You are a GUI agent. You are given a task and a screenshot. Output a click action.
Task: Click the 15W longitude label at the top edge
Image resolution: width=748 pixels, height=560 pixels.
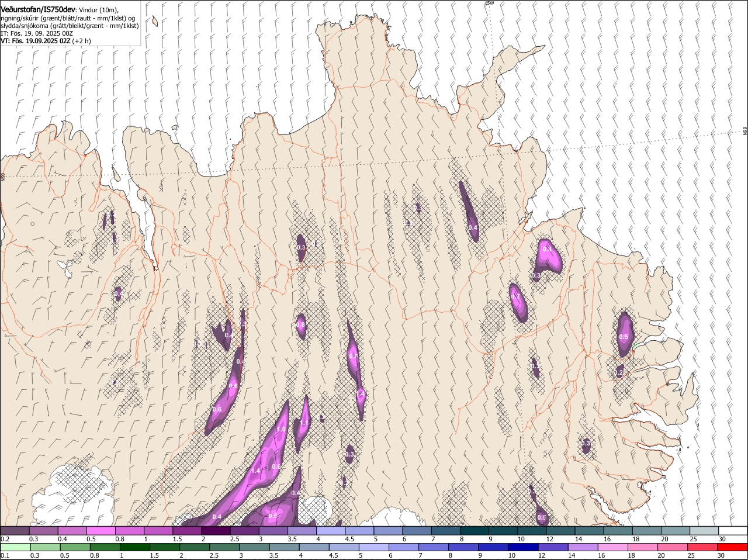[x=489, y=4]
